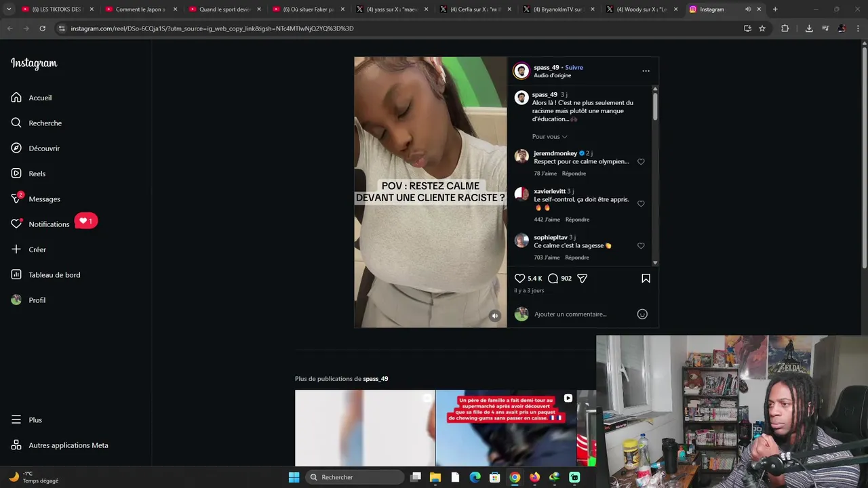
Task: Open spass_49 profile from post header
Action: click(x=546, y=68)
